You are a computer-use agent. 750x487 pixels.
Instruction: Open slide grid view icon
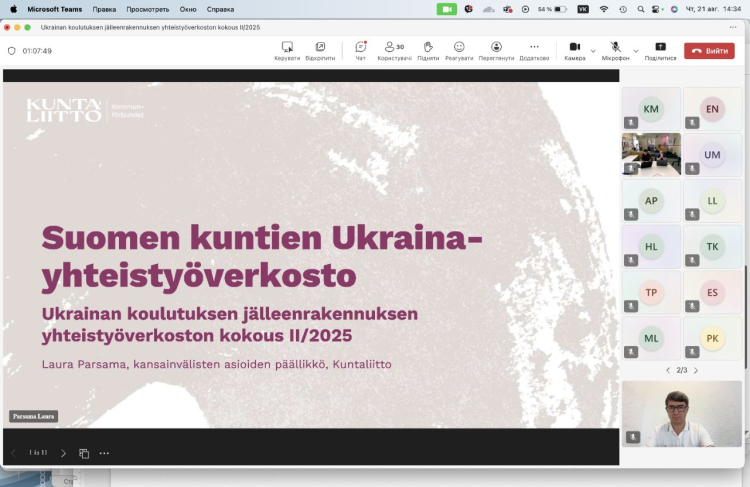pyautogui.click(x=84, y=453)
